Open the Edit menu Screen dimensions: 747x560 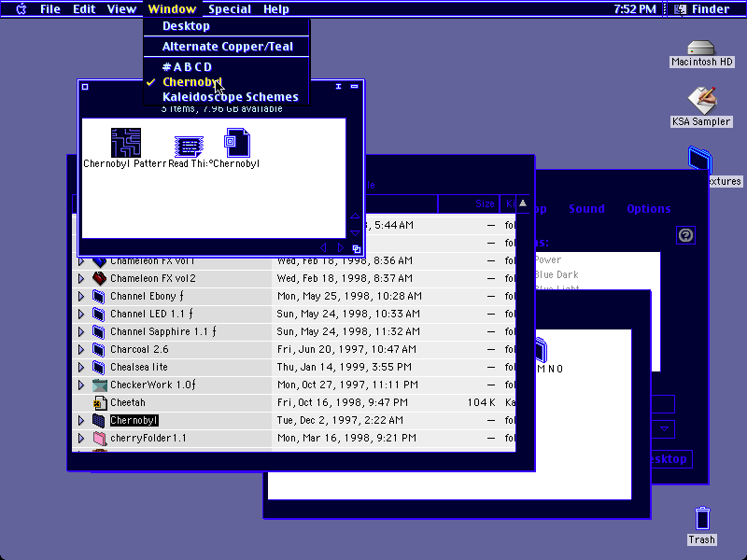(84, 9)
